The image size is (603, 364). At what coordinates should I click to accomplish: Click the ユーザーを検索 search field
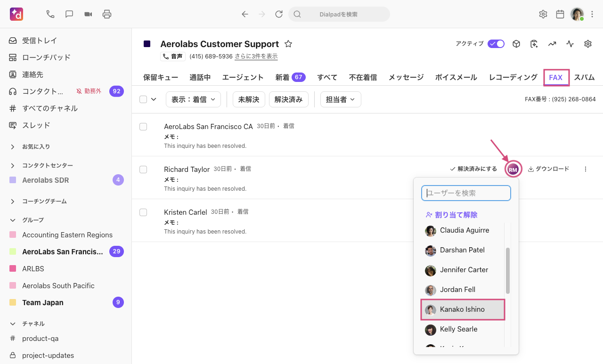coord(466,193)
